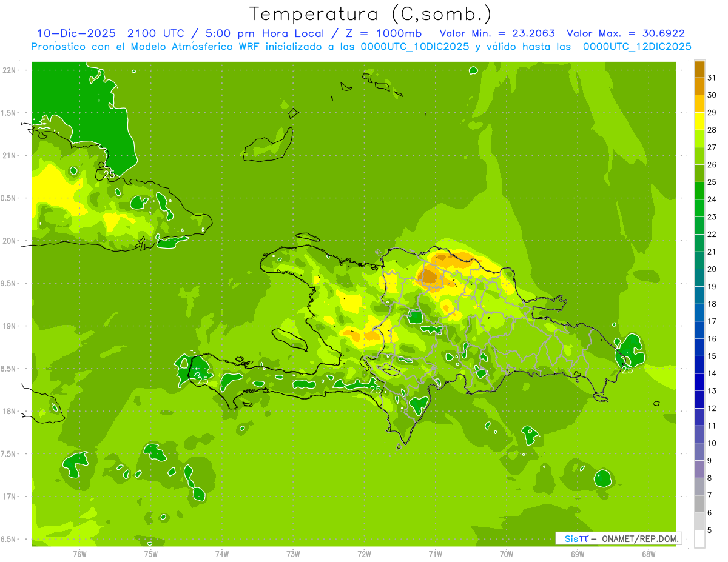Click the '73W' longitude label
Screen dimensions: 728x562
coord(293,554)
